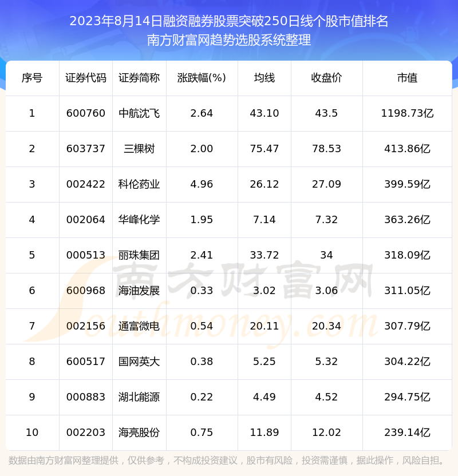The image size is (458, 476).
Task: Click moving average value 11.89
Action: point(264,433)
